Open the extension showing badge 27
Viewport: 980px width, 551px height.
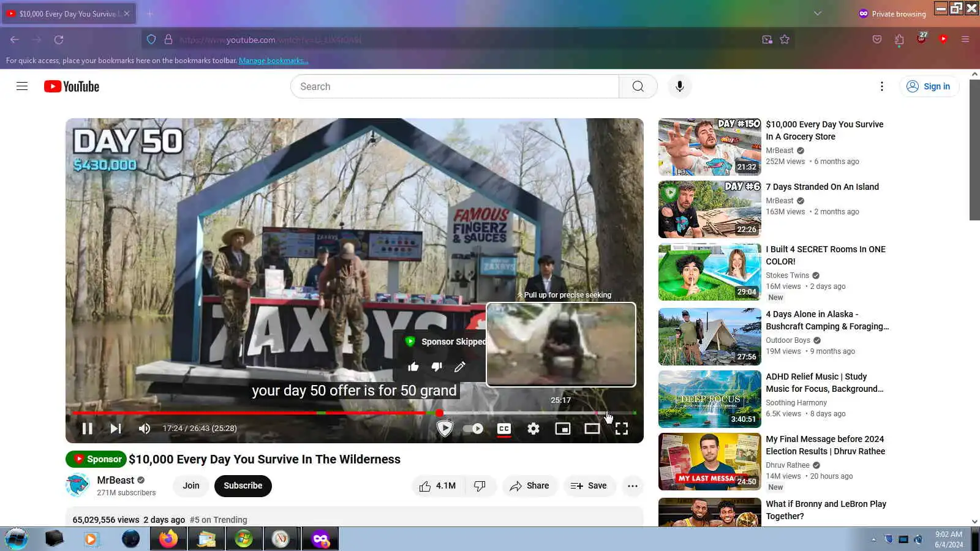pyautogui.click(x=922, y=39)
